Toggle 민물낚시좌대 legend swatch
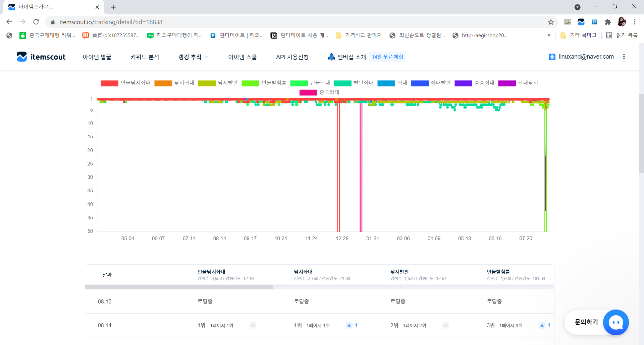The width and height of the screenshot is (644, 345). pyautogui.click(x=109, y=83)
